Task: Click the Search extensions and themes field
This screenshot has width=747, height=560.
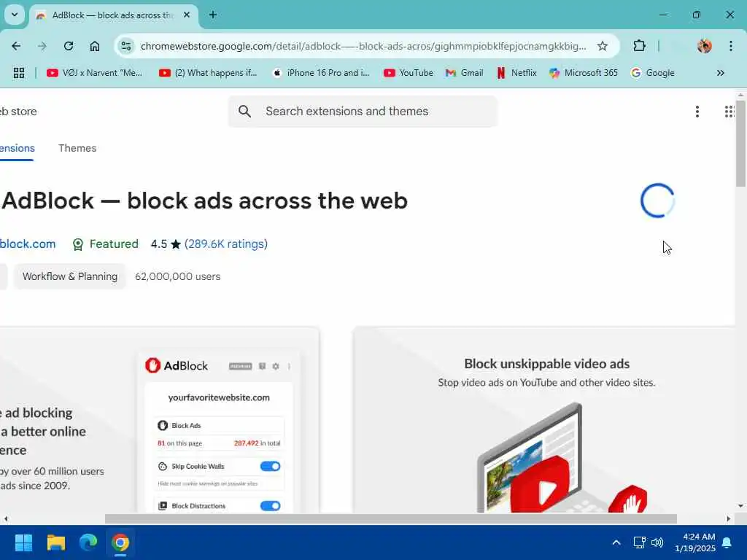Action: click(x=363, y=112)
